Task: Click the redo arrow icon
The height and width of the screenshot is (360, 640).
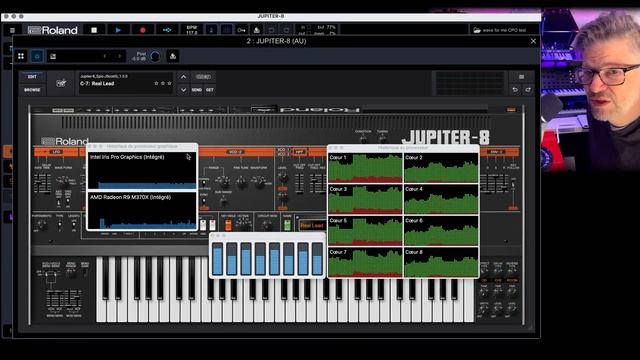Action: 528,90
